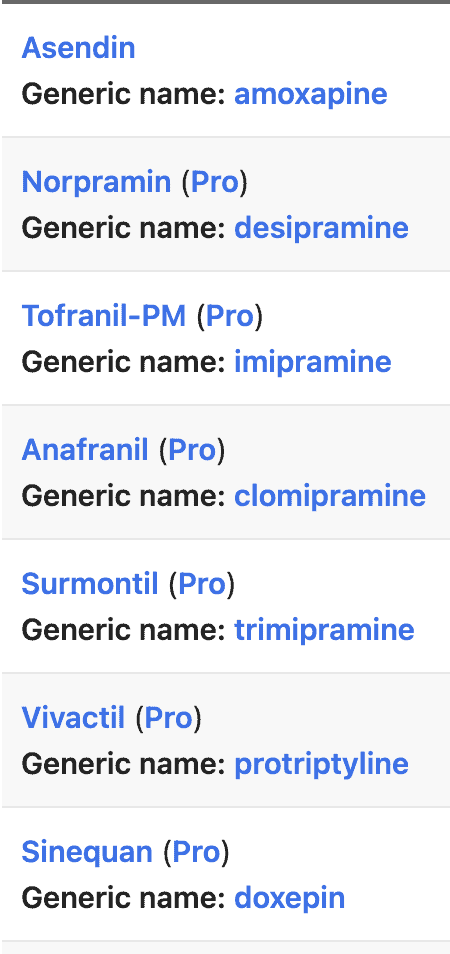Open the desipramine generic link
Viewport: 450px width, 954px height.
pos(321,228)
